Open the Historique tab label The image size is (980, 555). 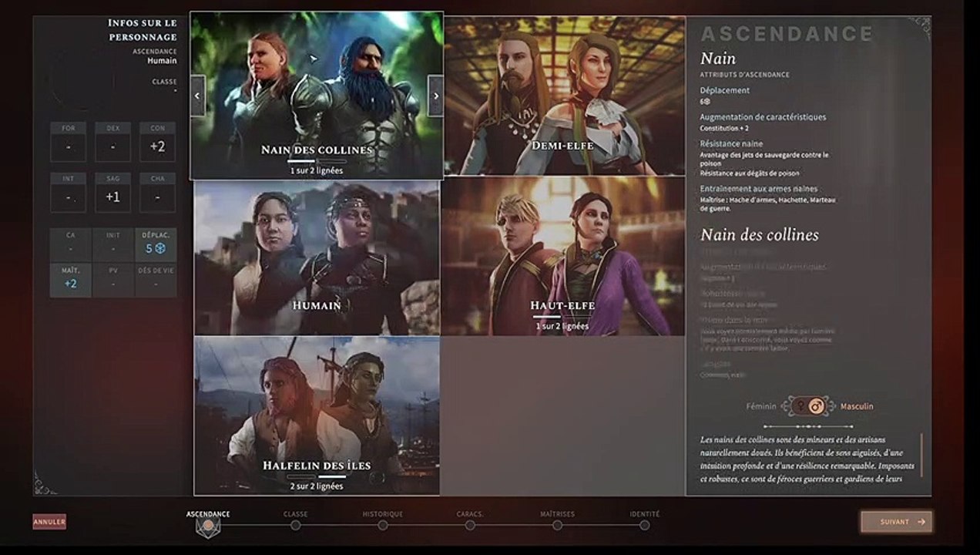383,514
